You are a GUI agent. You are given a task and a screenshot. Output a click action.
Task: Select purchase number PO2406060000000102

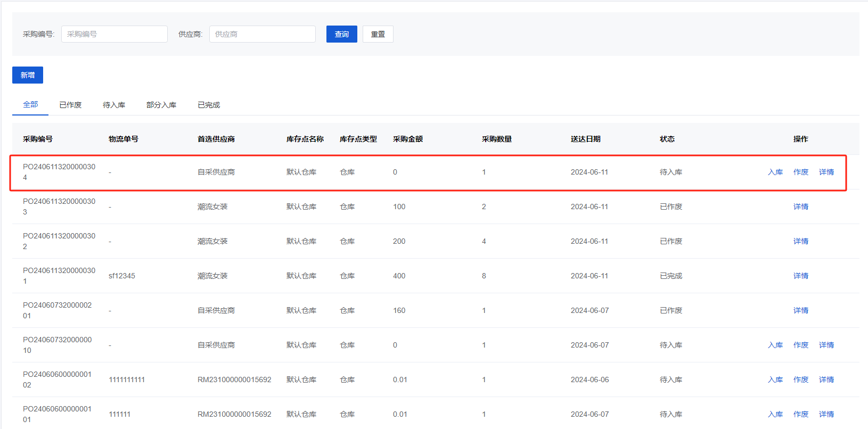pos(58,379)
